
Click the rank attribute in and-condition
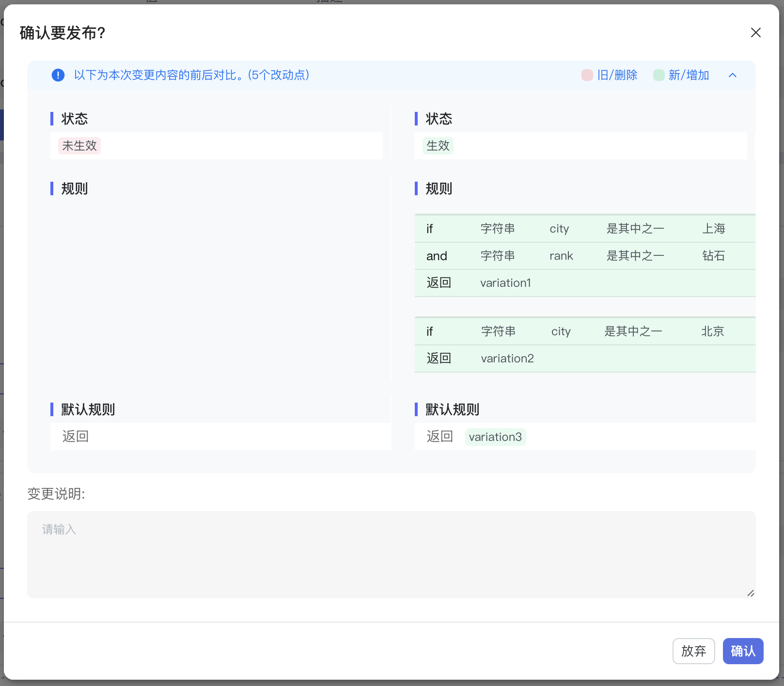(561, 256)
